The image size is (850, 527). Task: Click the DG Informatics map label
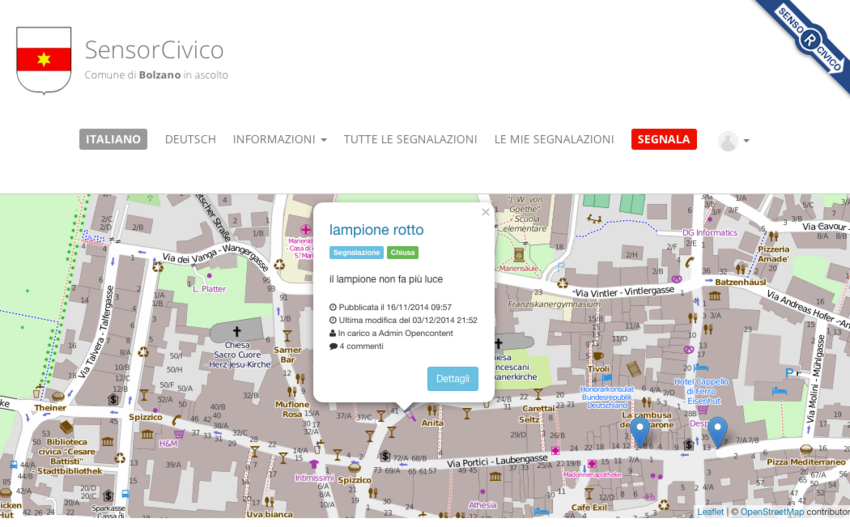tap(710, 233)
